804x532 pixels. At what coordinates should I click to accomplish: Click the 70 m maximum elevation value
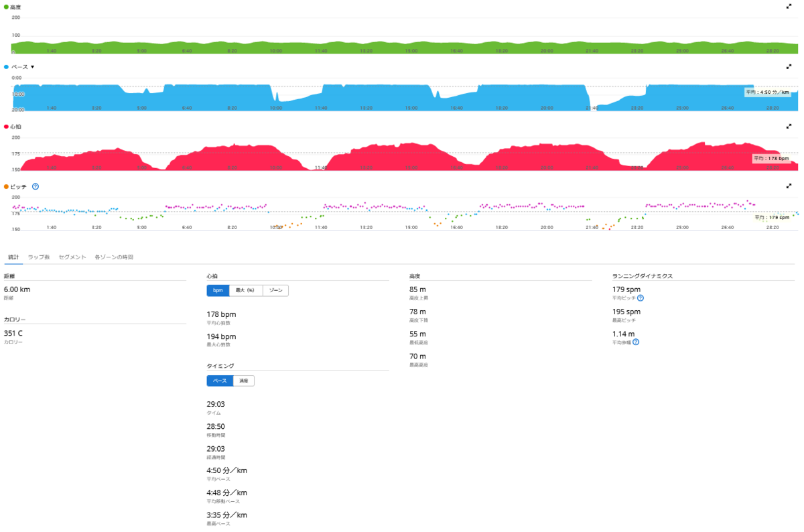click(418, 356)
